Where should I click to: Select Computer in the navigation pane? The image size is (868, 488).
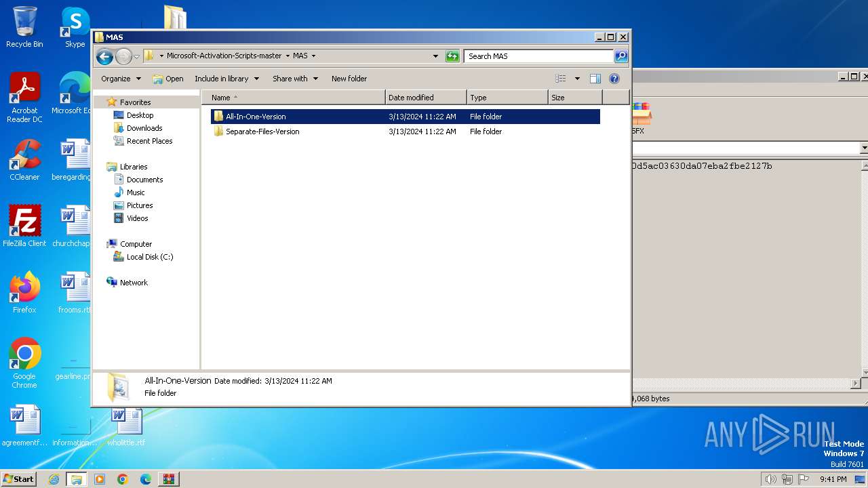coord(136,244)
